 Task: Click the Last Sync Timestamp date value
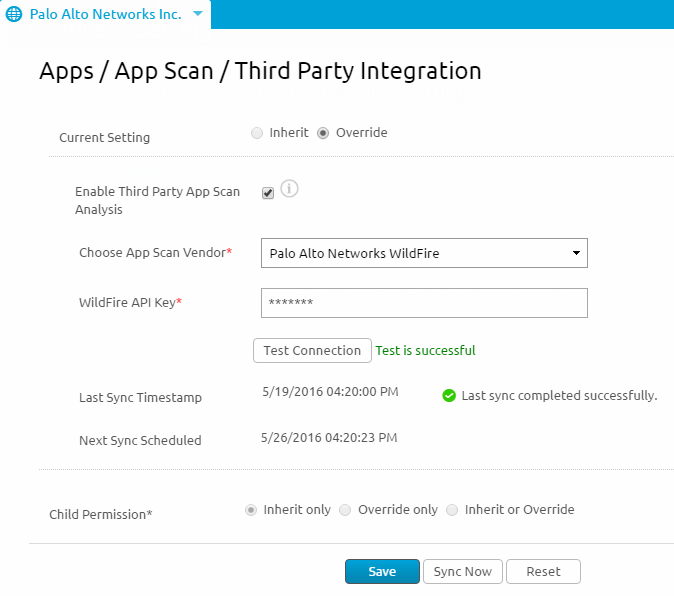click(x=329, y=392)
